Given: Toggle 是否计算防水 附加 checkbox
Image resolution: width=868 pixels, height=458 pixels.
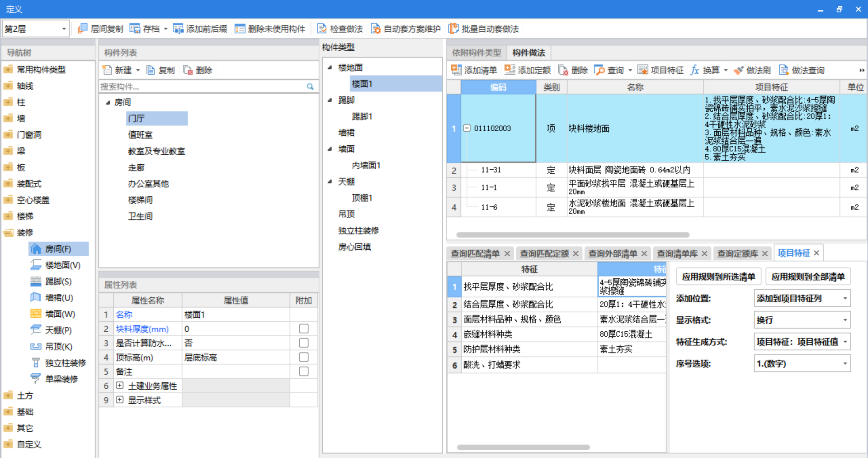Looking at the screenshot, I should pos(304,343).
